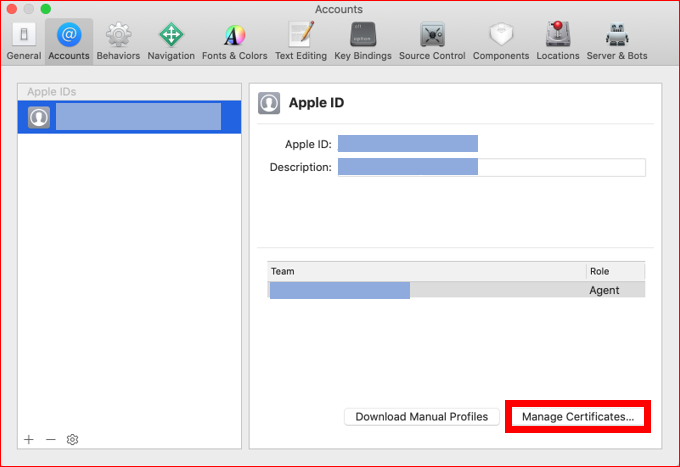This screenshot has height=467, width=680.
Task: Close the Accounts preferences window
Action: point(12,9)
